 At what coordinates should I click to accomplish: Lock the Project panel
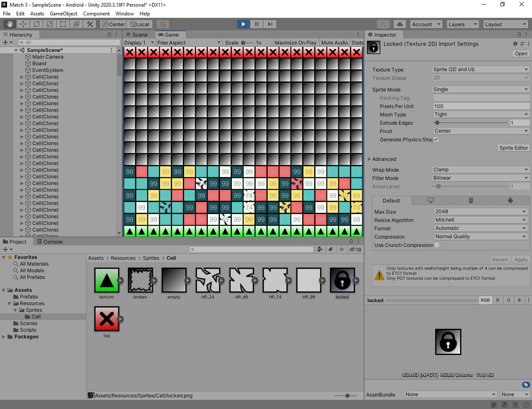tap(351, 241)
